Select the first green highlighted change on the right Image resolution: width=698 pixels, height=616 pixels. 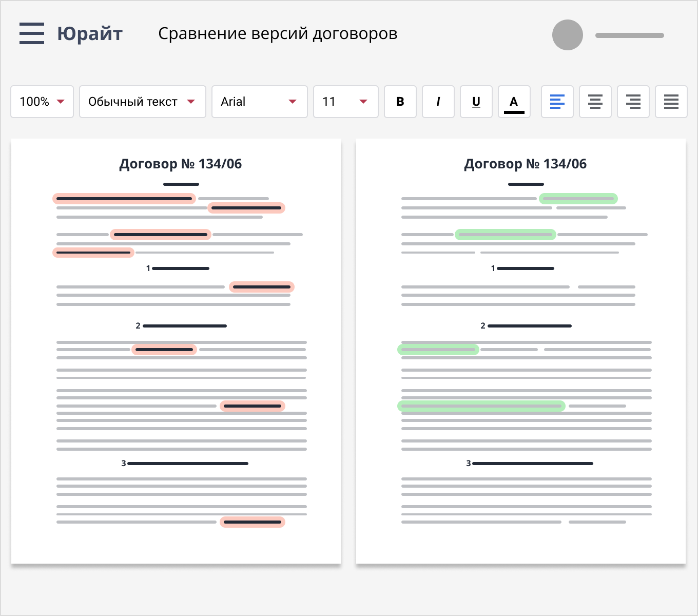(578, 198)
